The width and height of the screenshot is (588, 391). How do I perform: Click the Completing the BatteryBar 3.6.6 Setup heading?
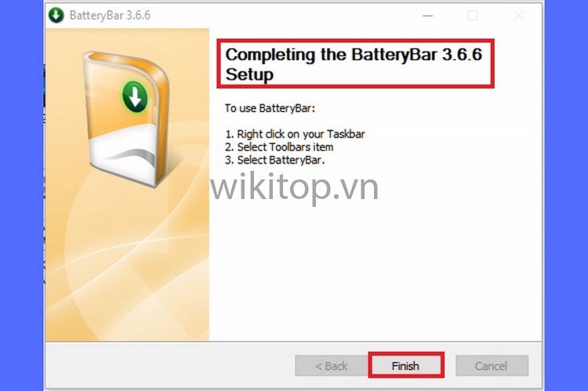coord(354,64)
